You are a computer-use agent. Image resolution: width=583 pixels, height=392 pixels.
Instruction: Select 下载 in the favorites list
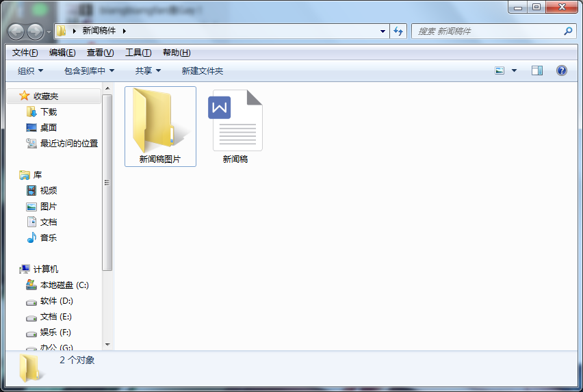[x=48, y=112]
